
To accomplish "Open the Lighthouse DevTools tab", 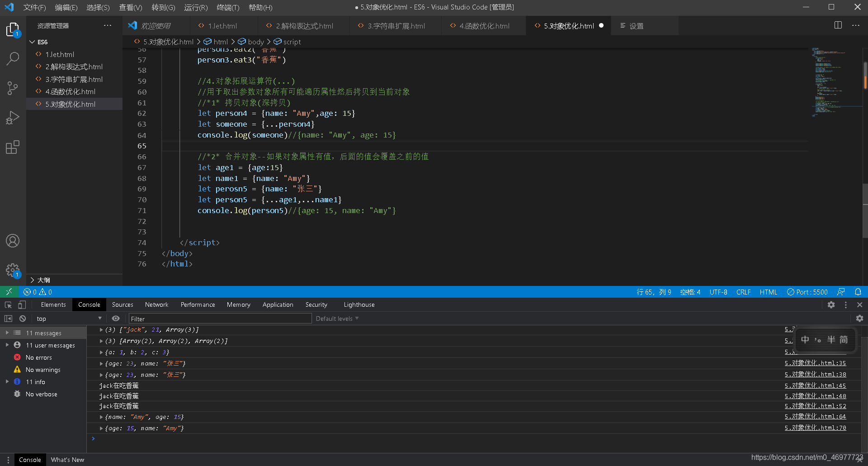I will (x=359, y=304).
